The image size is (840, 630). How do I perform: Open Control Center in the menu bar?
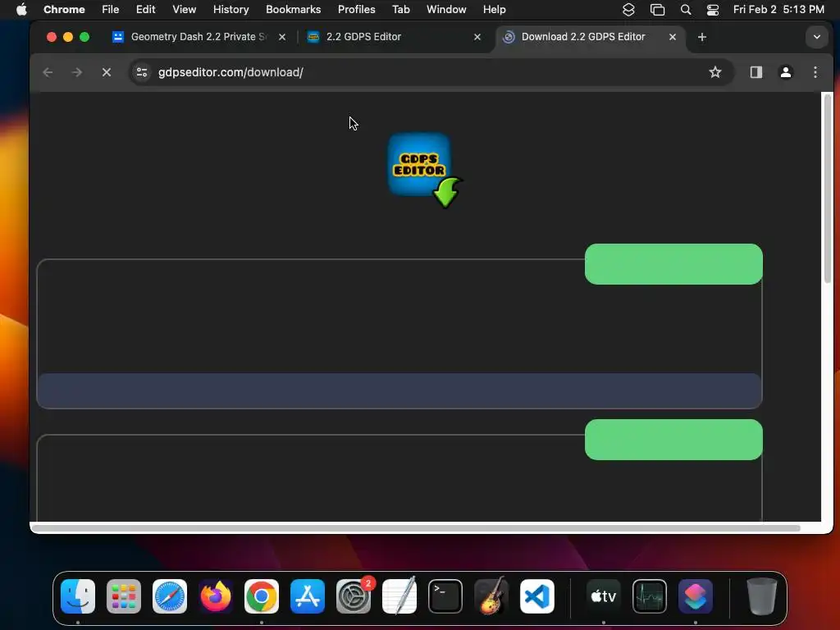click(713, 10)
